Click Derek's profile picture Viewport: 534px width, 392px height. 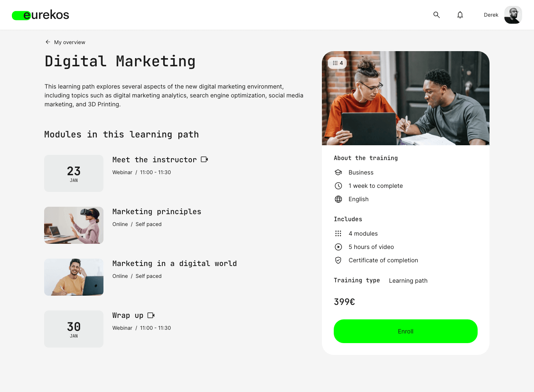pyautogui.click(x=513, y=15)
